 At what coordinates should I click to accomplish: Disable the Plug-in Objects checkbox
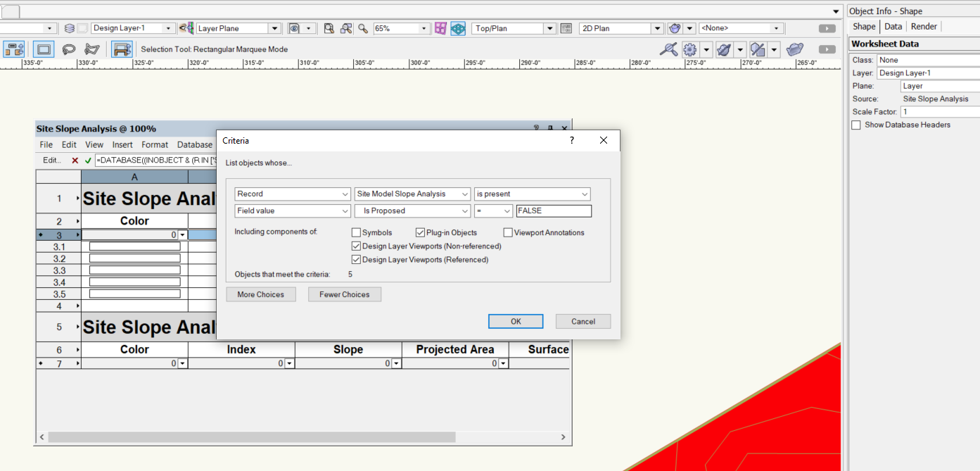click(420, 232)
